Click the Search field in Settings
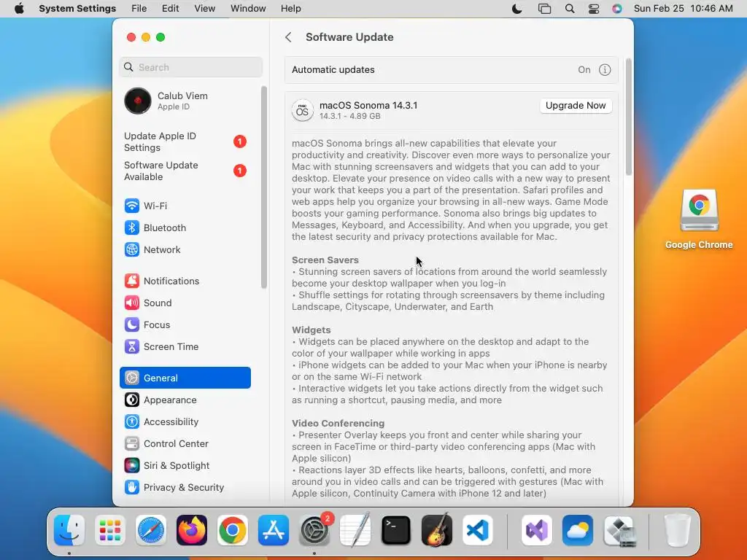 (x=190, y=67)
